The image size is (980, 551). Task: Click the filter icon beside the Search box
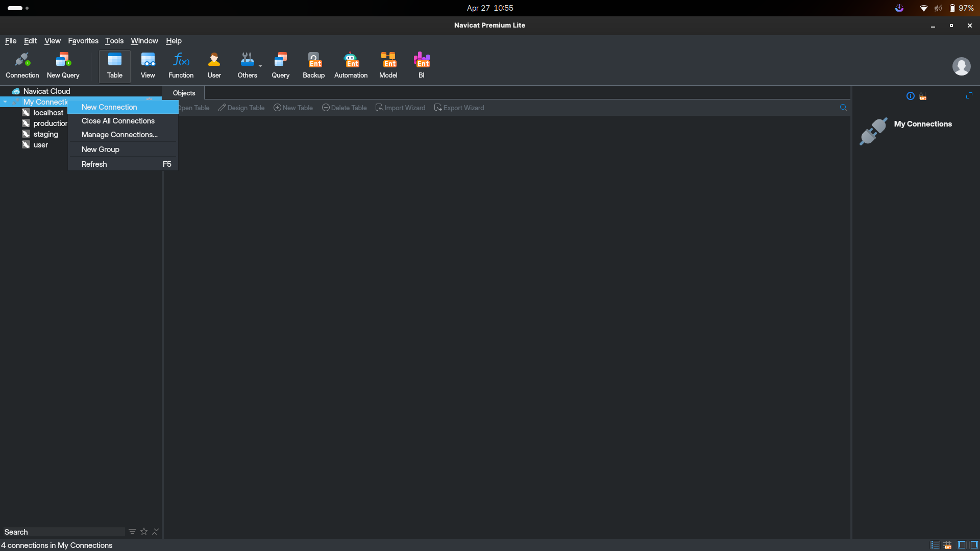[132, 532]
